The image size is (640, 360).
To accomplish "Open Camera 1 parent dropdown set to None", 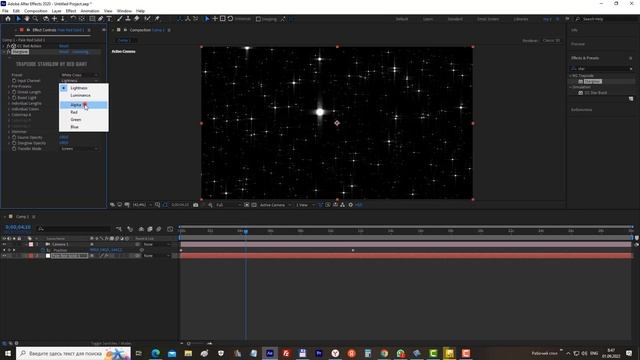I will [x=156, y=244].
